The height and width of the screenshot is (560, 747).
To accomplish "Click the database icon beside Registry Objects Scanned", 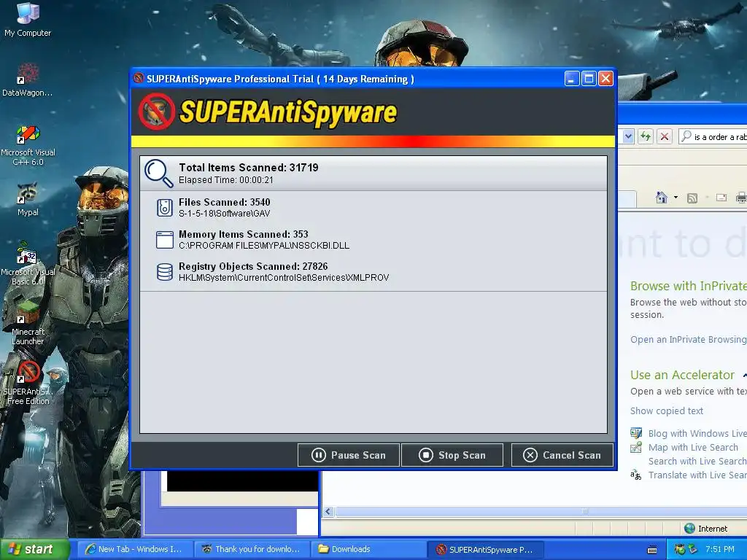I will [165, 272].
